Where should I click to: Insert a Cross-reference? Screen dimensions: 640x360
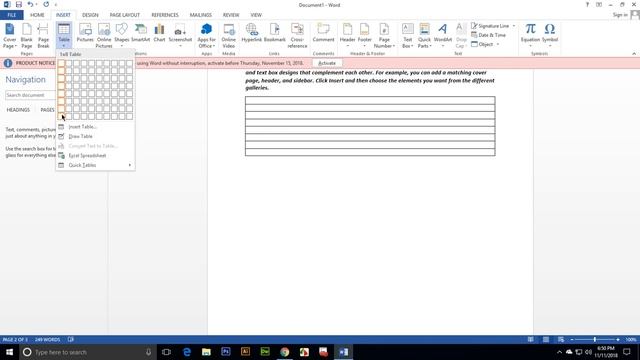[x=297, y=36]
